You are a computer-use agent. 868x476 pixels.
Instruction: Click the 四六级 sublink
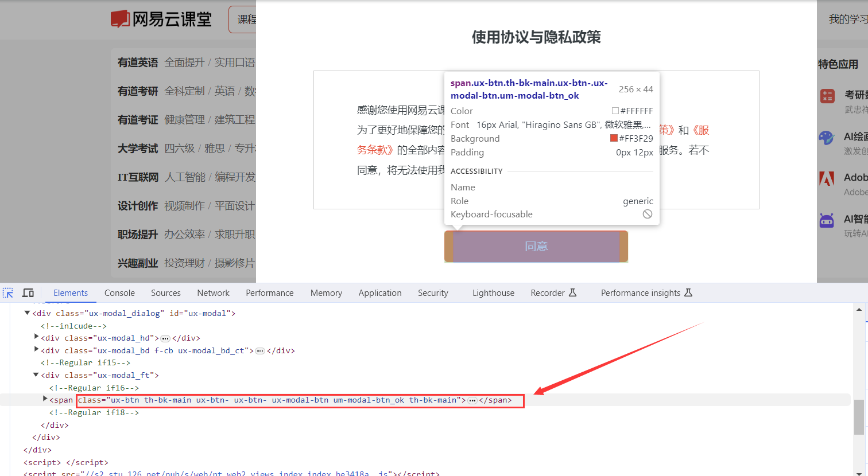coord(179,149)
